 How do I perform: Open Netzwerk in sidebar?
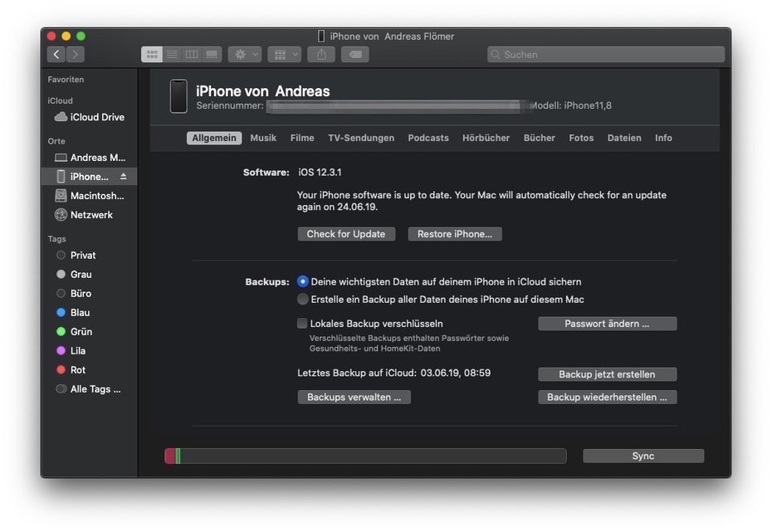coord(89,215)
